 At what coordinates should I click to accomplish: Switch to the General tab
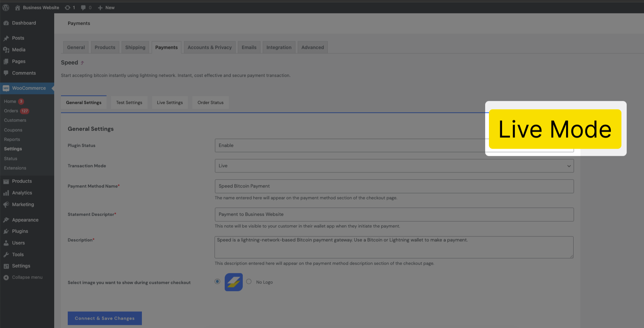[76, 47]
